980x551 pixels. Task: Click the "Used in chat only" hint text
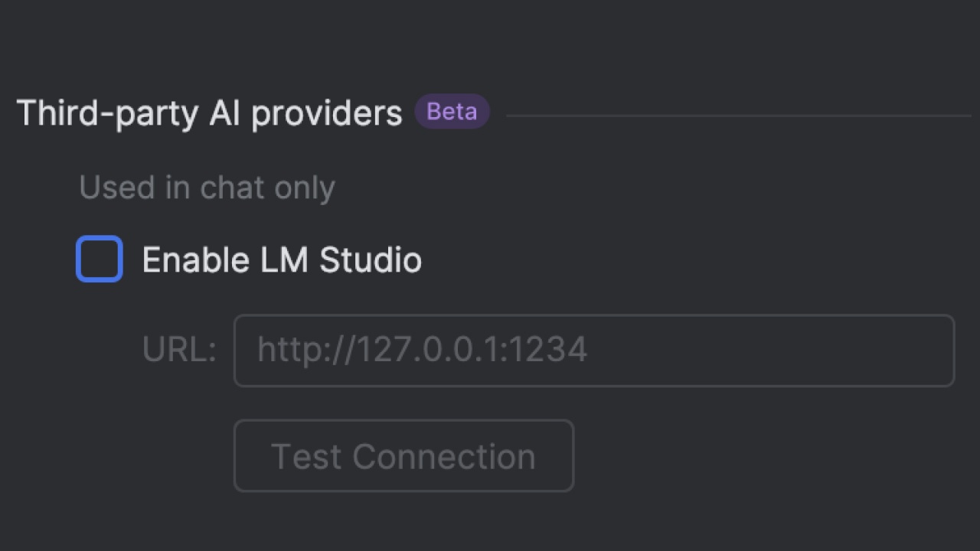tap(207, 187)
